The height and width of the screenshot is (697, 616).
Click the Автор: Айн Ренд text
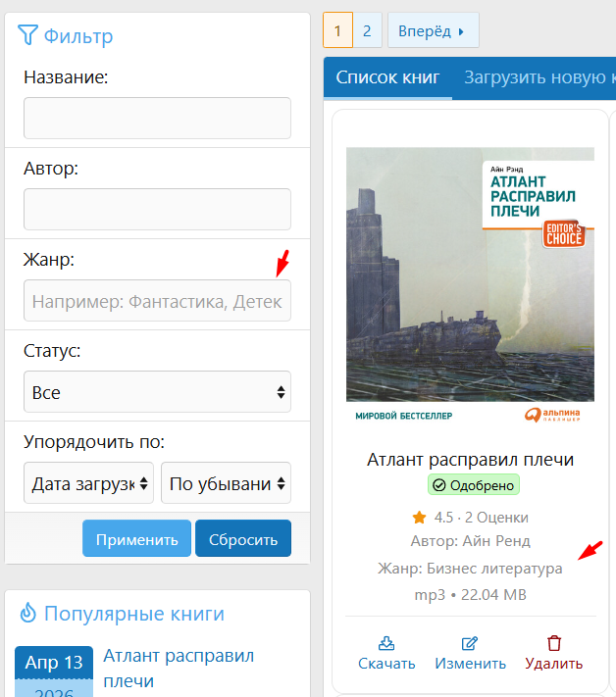(x=470, y=541)
